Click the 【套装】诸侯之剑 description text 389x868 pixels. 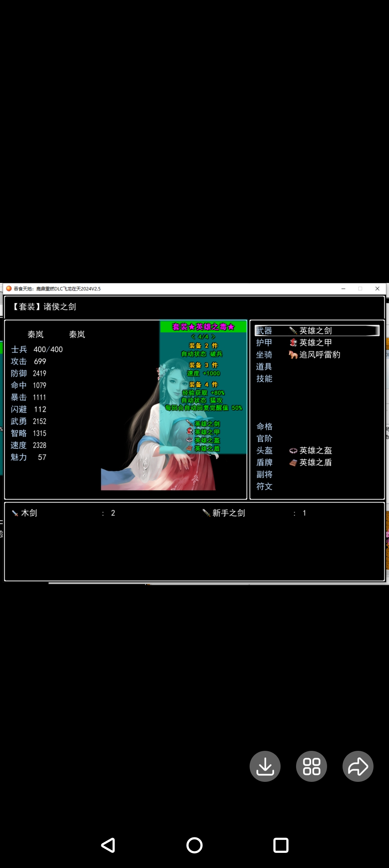(44, 307)
